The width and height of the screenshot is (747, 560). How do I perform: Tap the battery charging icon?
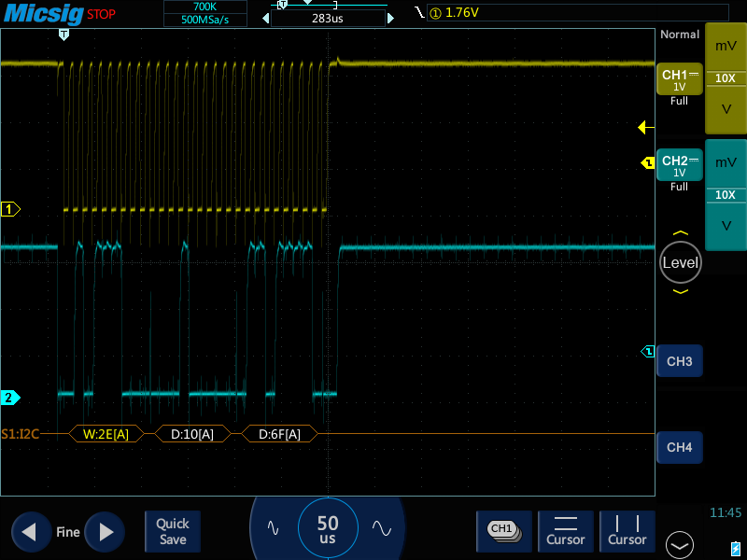(x=736, y=548)
